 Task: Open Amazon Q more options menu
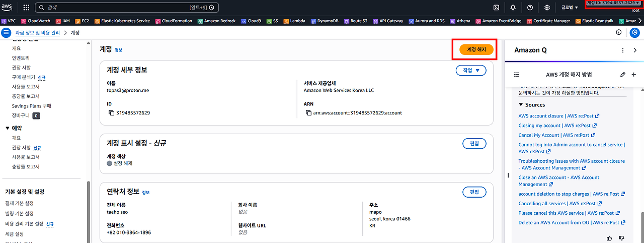623,50
